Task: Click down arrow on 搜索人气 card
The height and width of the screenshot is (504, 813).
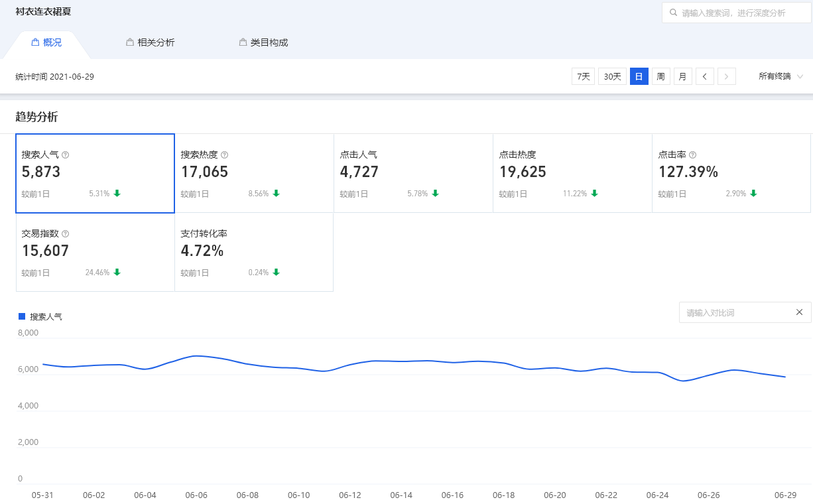Action: pos(117,194)
